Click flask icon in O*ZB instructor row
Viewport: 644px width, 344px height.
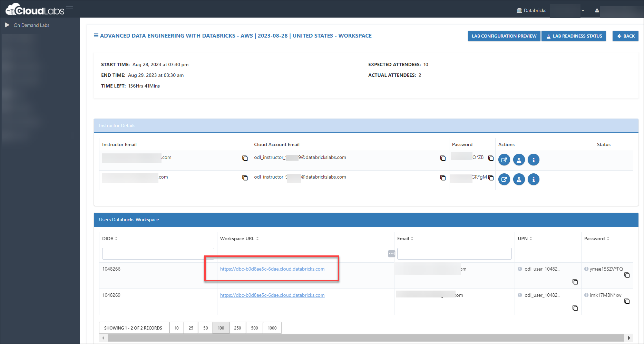coord(519,160)
